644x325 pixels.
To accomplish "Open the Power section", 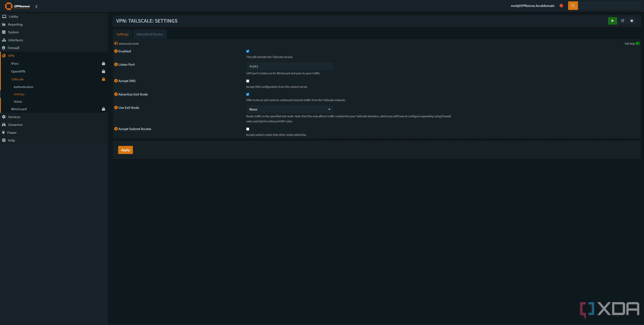I will pos(54,132).
